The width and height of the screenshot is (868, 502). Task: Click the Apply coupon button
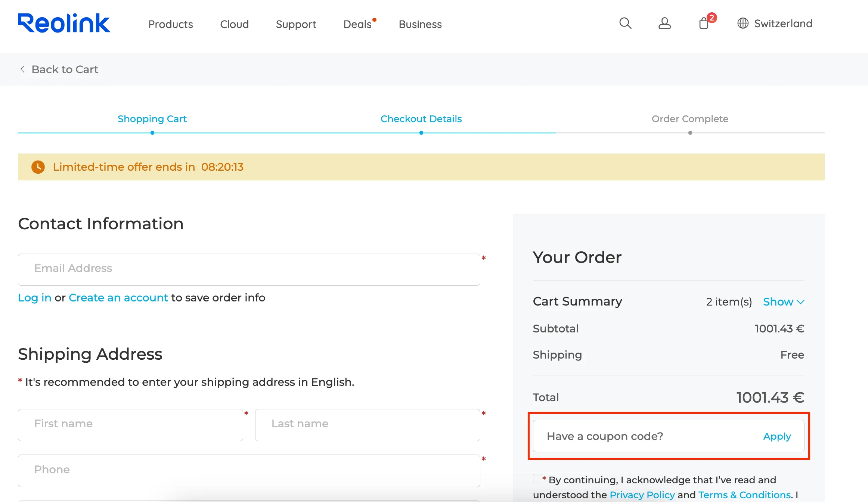pos(777,436)
